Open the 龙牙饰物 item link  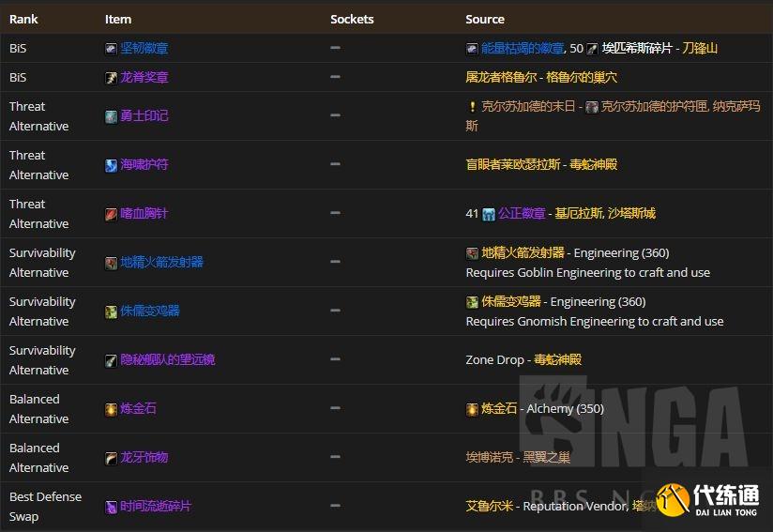pos(144,457)
